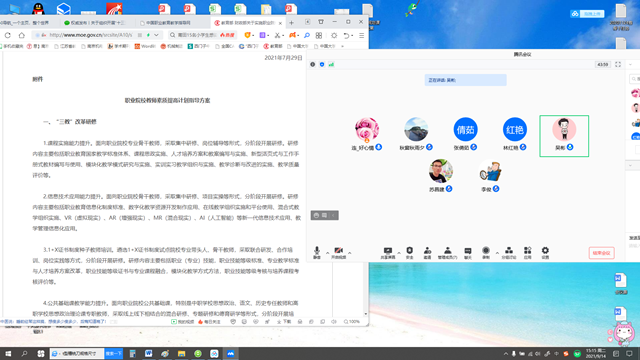
Task: Toggle meeting recording (录制)
Action: (486, 253)
